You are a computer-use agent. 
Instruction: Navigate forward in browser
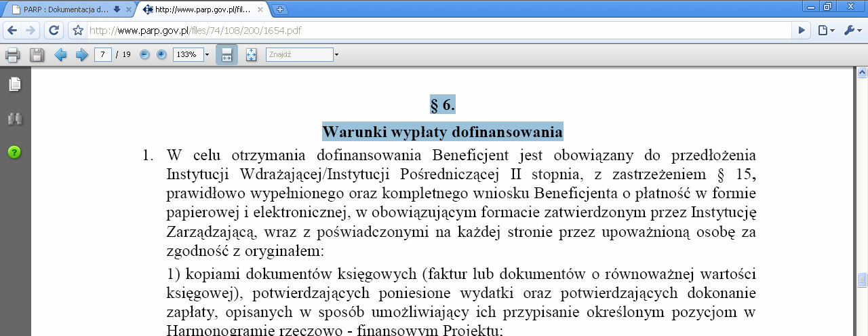point(31,31)
